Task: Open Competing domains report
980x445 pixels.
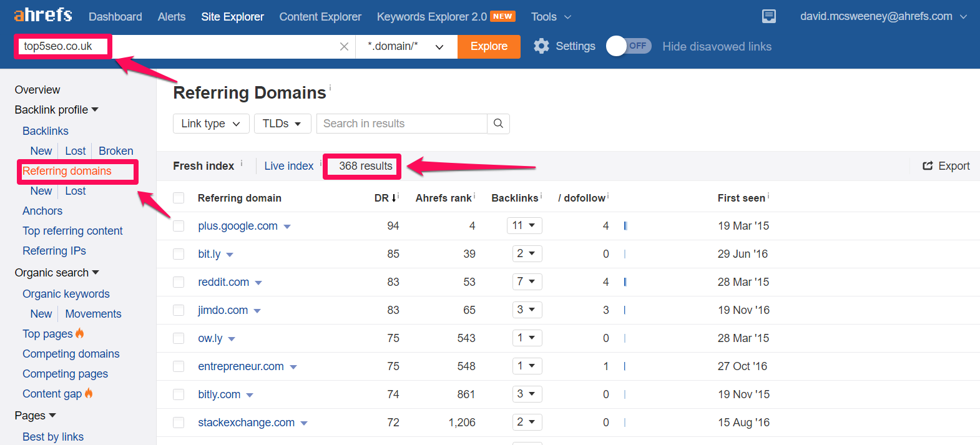Action: 71,354
